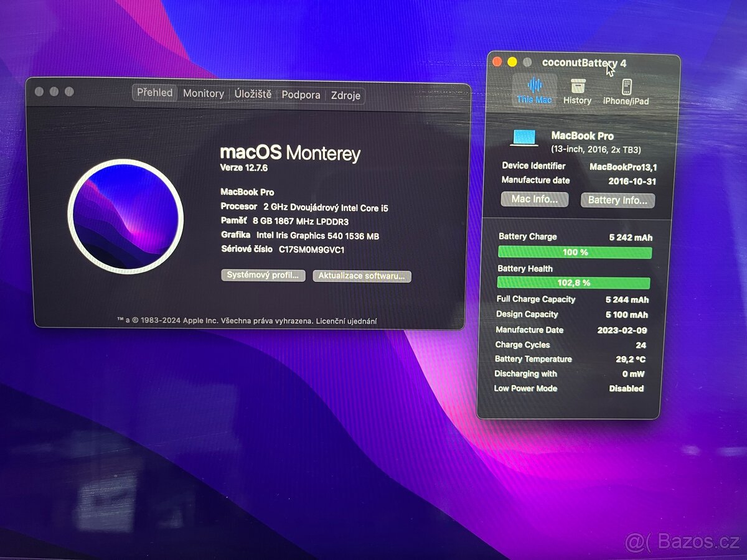Image resolution: width=747 pixels, height=560 pixels.
Task: Open Aktualizace softwaru
Action: 361,276
